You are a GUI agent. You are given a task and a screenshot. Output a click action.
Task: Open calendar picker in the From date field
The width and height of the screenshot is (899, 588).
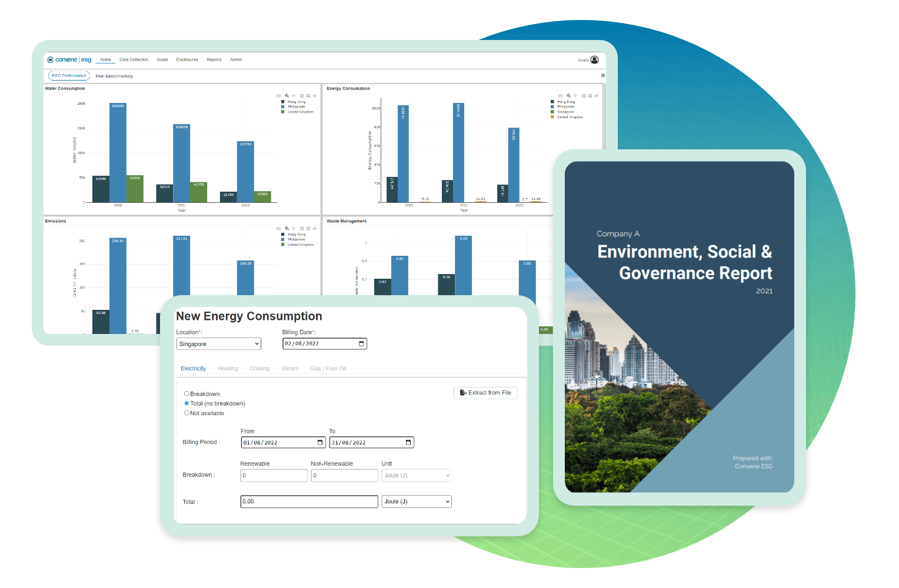point(320,443)
